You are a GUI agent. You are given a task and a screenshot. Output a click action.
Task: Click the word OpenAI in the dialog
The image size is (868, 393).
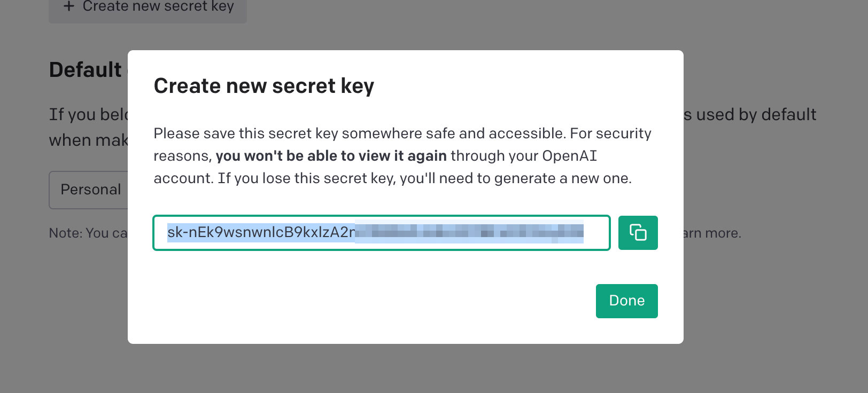coord(569,156)
